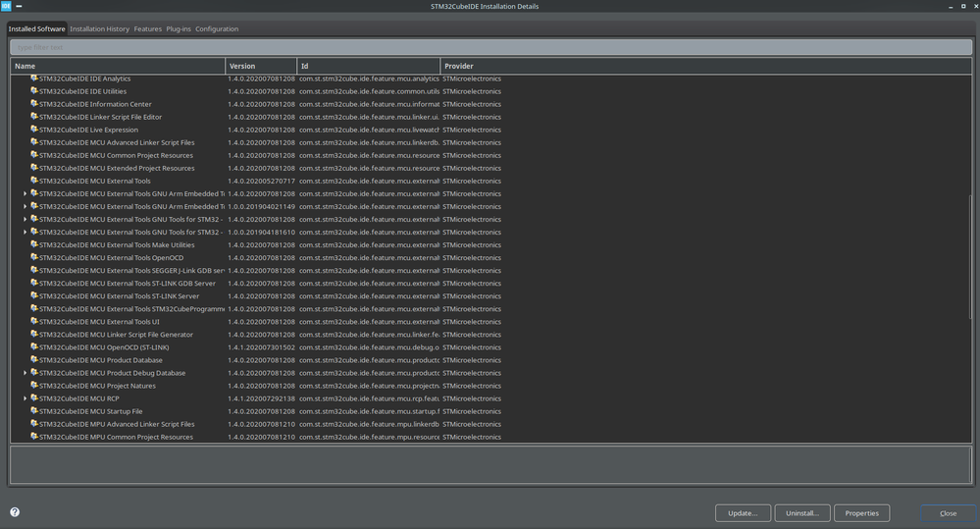This screenshot has width=980, height=529.
Task: Select the MCU Extended Project Resources icon
Action: click(34, 168)
